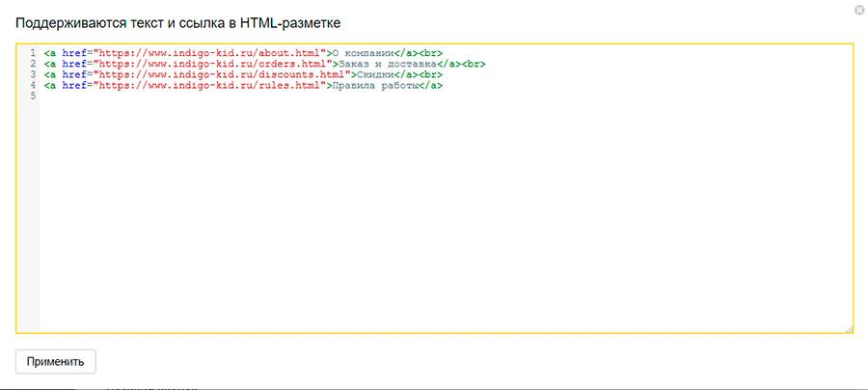
Task: Click the Применить button
Action: pos(56,362)
